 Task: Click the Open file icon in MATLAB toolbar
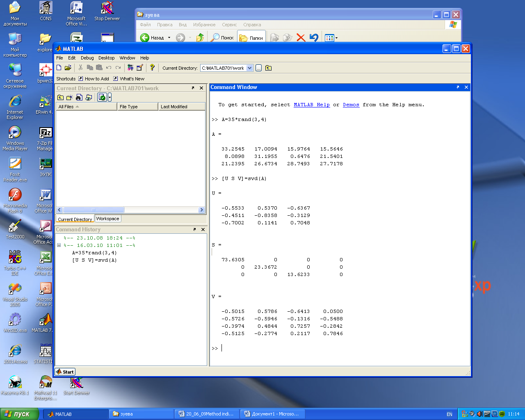[x=68, y=68]
